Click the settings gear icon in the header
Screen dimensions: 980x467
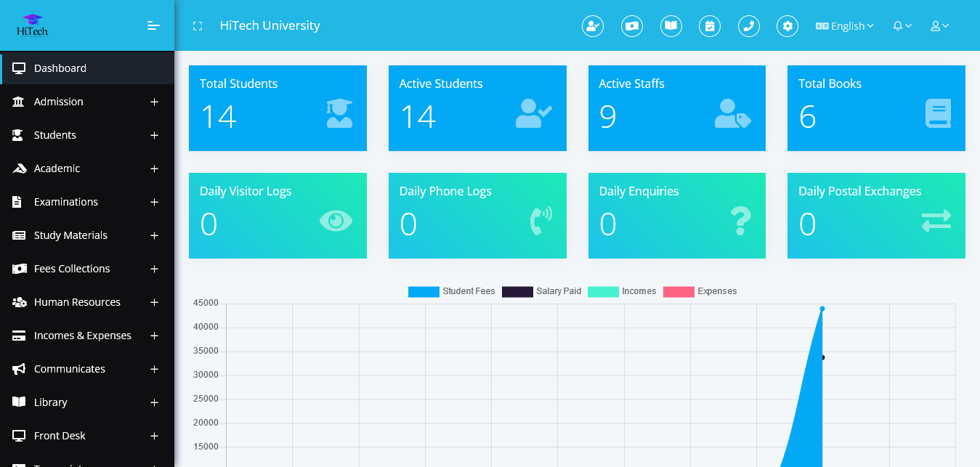[787, 25]
